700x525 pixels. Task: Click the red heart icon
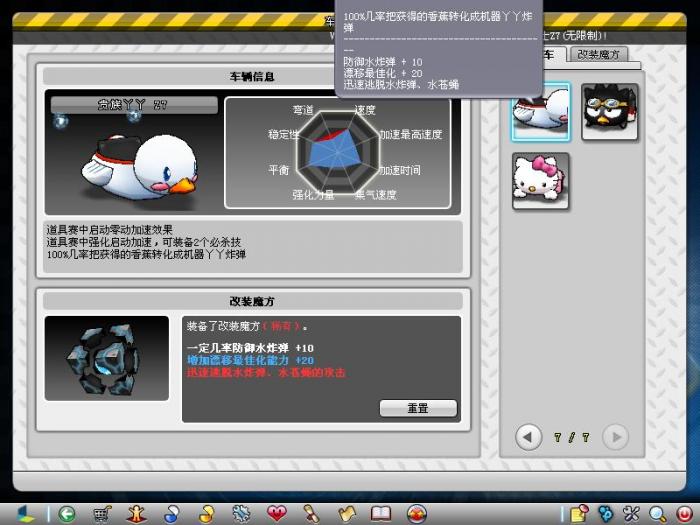[x=276, y=514]
